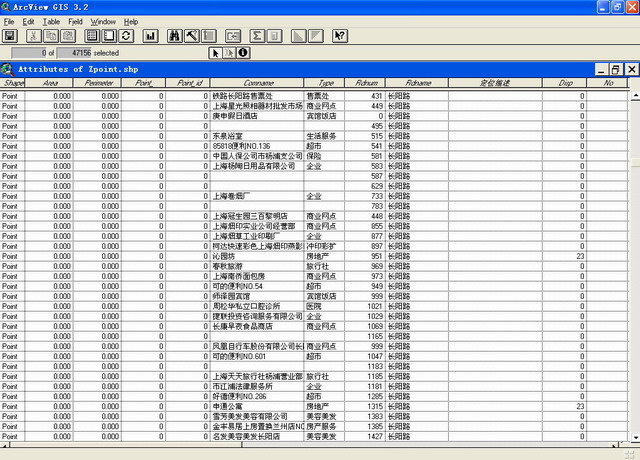Click the Cut scissors icon
640x460 pixels.
[34, 36]
